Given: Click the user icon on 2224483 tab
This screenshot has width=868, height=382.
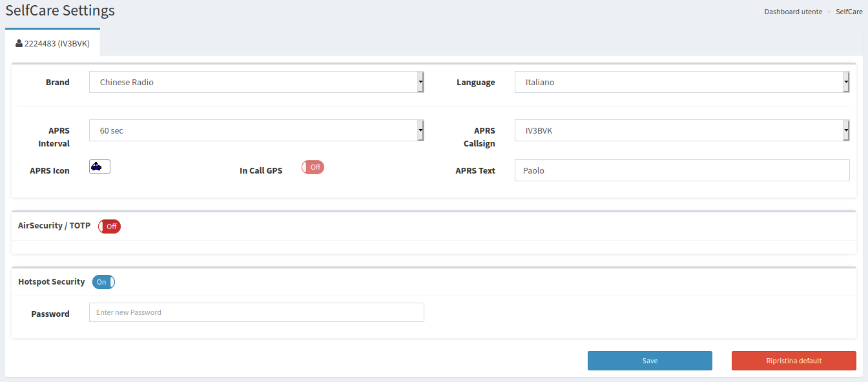Looking at the screenshot, I should [x=19, y=44].
